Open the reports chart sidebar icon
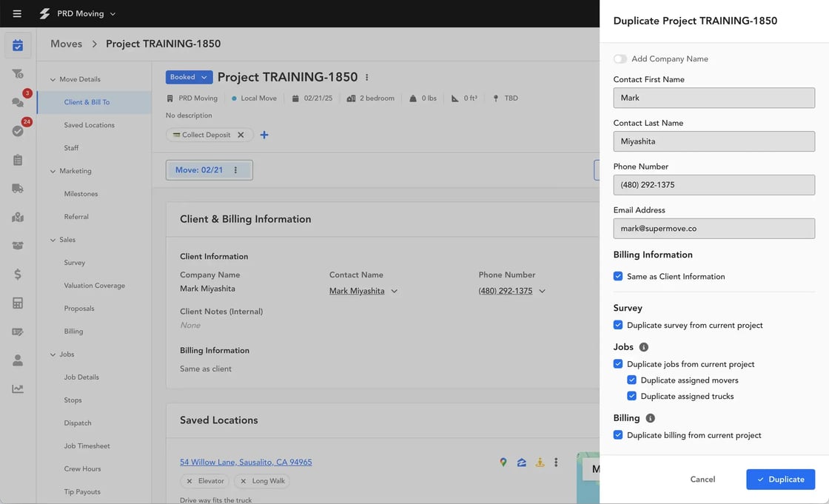This screenshot has width=829, height=504. 18,389
